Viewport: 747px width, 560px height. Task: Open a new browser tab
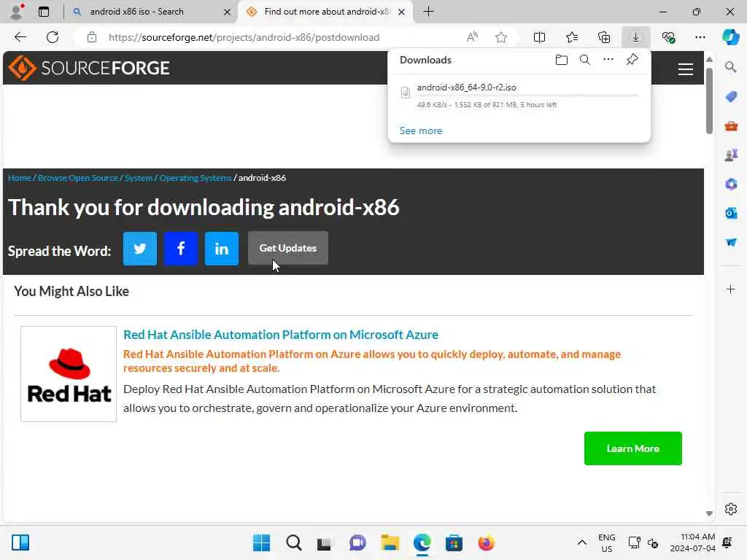point(428,12)
